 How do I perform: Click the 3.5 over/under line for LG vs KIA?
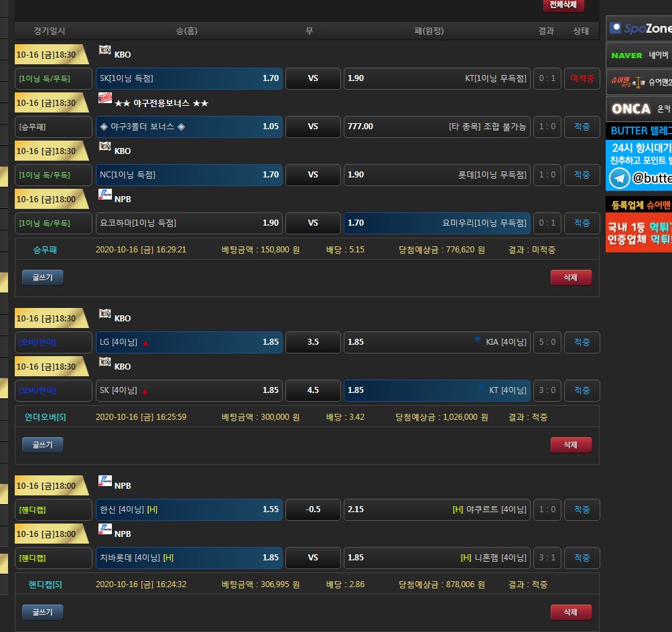(312, 342)
